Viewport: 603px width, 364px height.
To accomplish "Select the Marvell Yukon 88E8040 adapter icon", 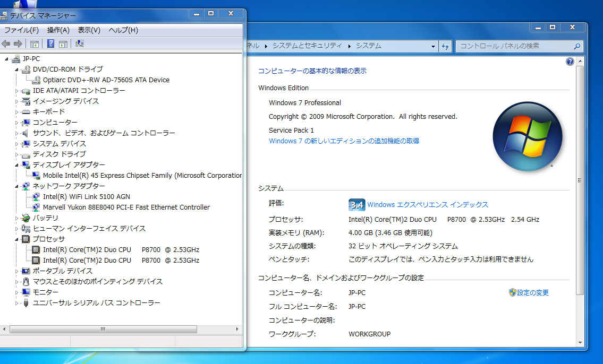I will point(36,207).
